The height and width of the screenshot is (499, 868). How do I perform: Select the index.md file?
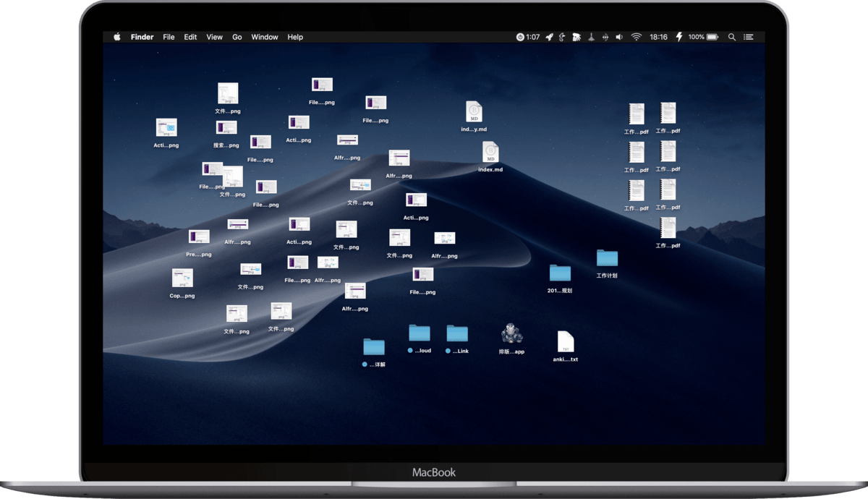(490, 153)
